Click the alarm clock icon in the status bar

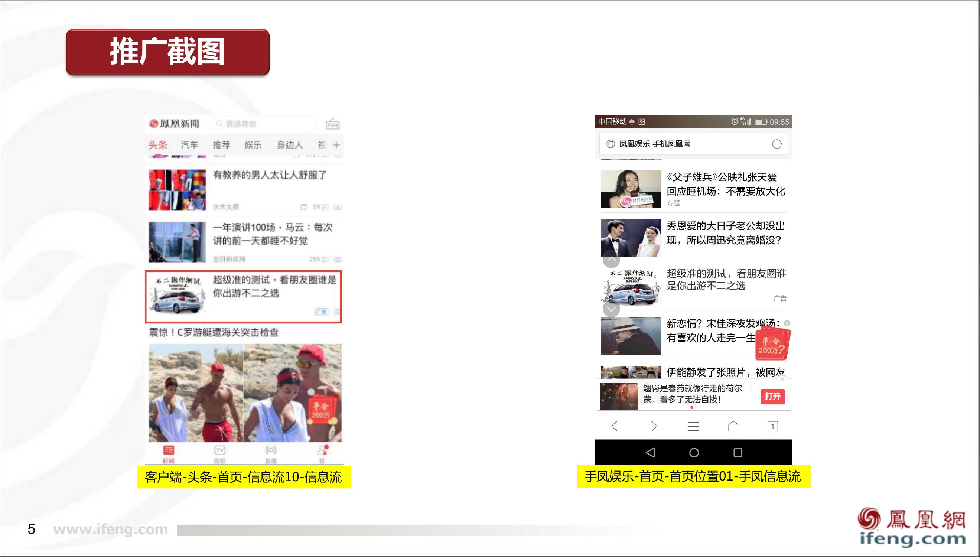pos(735,122)
